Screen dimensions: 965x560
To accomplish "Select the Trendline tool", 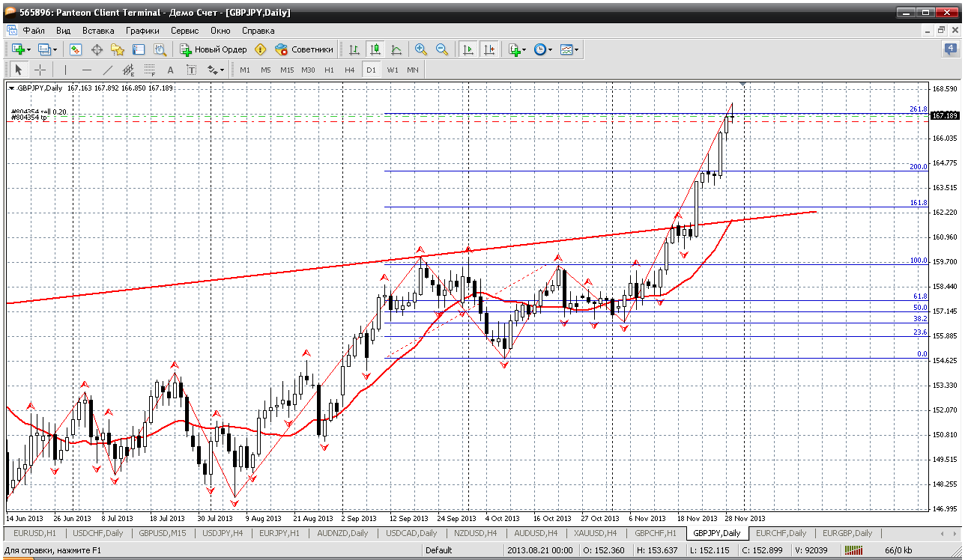I will click(x=107, y=70).
